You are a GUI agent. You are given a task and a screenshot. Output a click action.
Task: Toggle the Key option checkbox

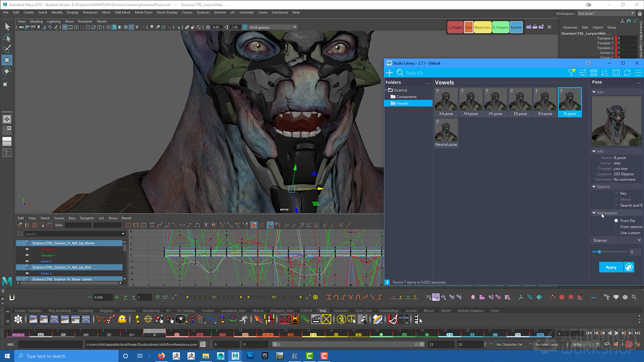click(616, 193)
